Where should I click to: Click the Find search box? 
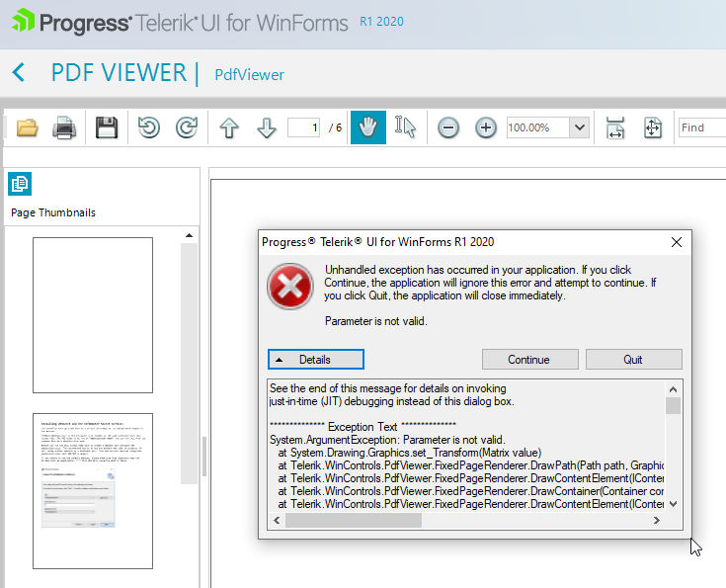pos(702,127)
